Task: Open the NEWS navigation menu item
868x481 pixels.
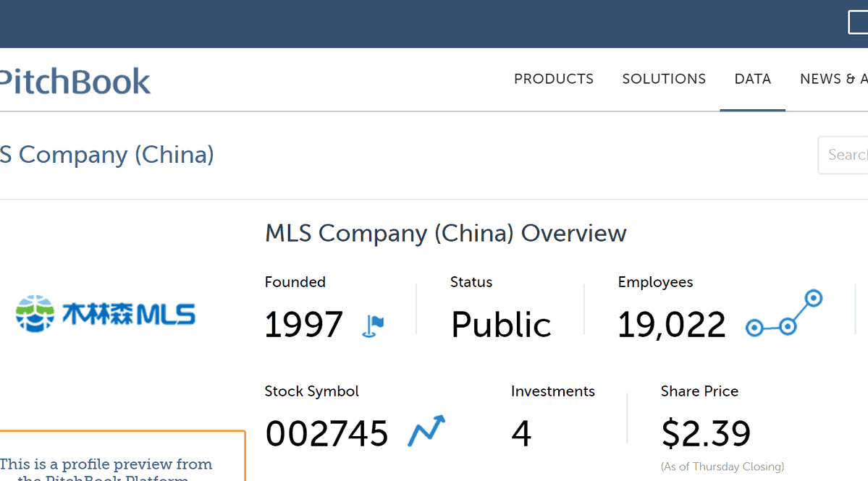Action: pos(833,80)
